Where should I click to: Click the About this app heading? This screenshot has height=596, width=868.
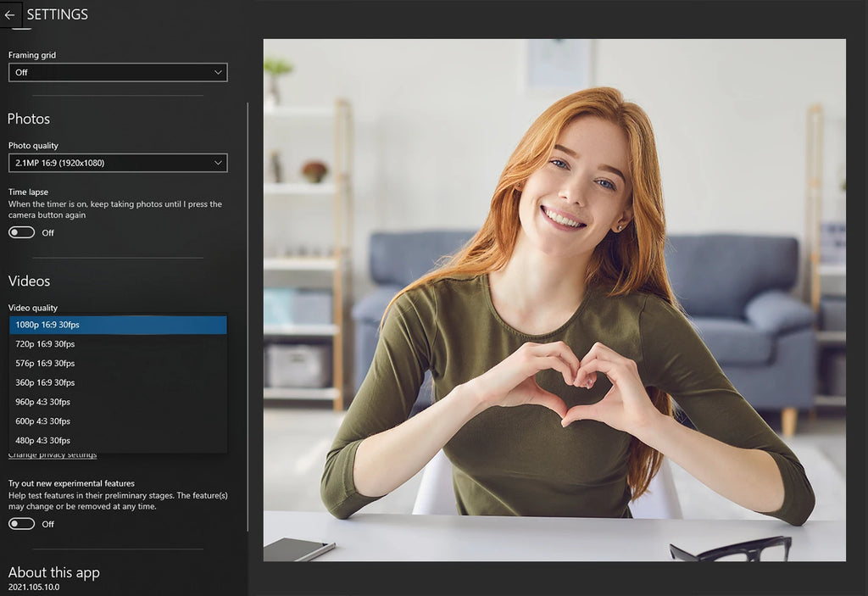click(x=53, y=572)
